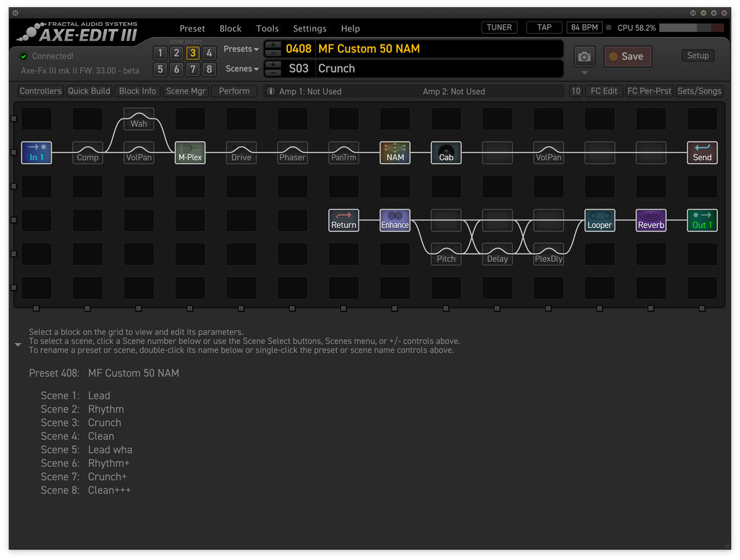Open the Presets dropdown
The image size is (740, 560).
click(x=241, y=49)
